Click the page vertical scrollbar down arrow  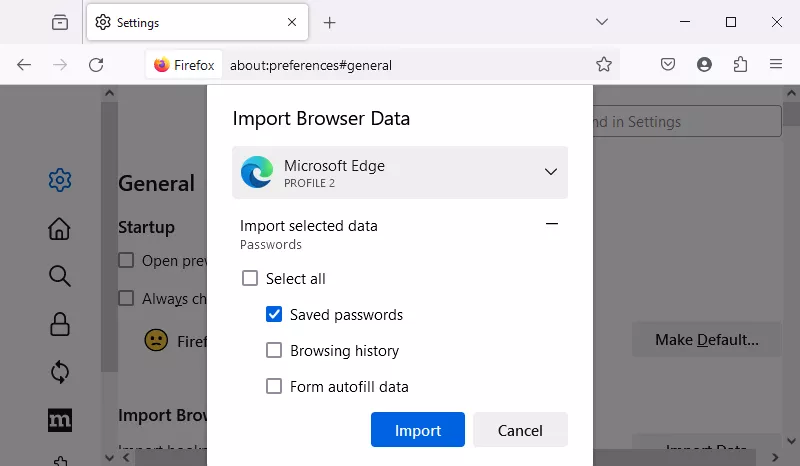tap(791, 441)
